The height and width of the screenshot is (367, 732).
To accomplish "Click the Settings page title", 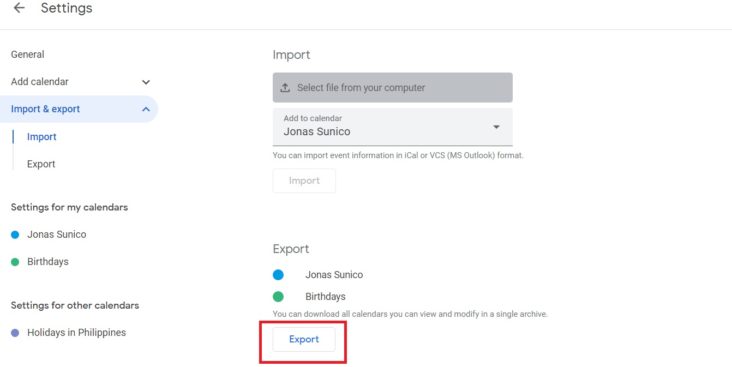I will (x=66, y=8).
